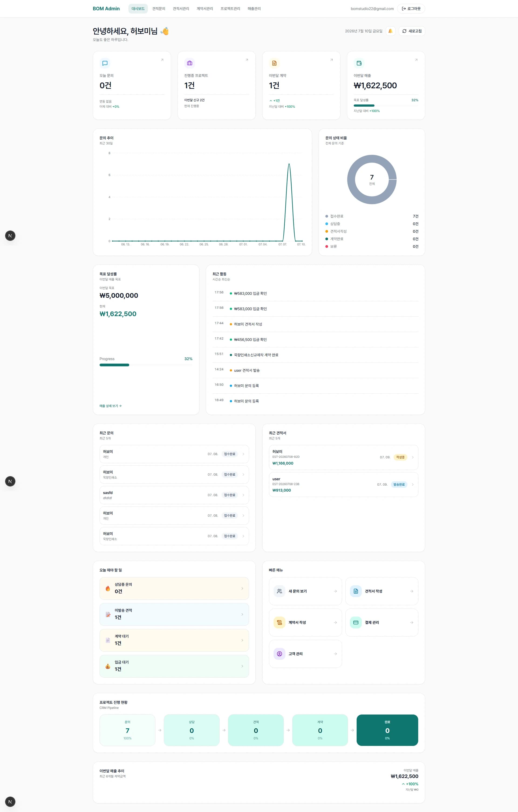
Task: Open the user estimate EST-20260708-23B chevron
Action: tap(413, 485)
